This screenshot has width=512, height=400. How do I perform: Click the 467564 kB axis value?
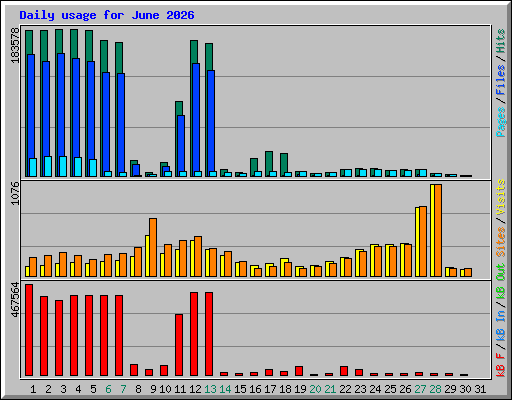[x=15, y=299]
